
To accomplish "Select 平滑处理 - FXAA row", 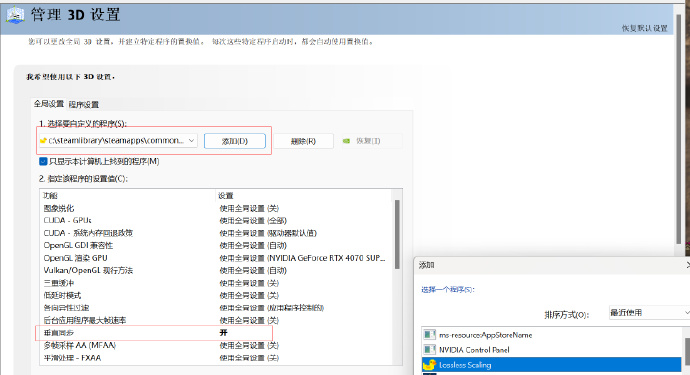I will 216,358.
